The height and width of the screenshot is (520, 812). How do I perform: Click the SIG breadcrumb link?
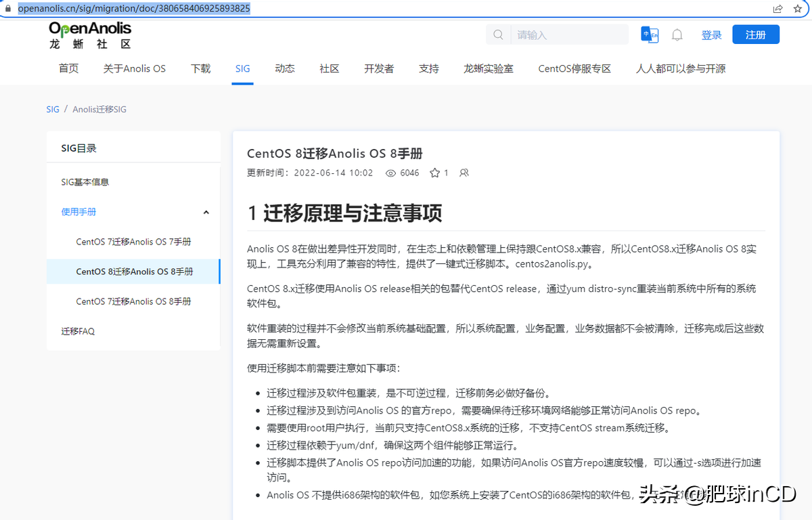53,109
